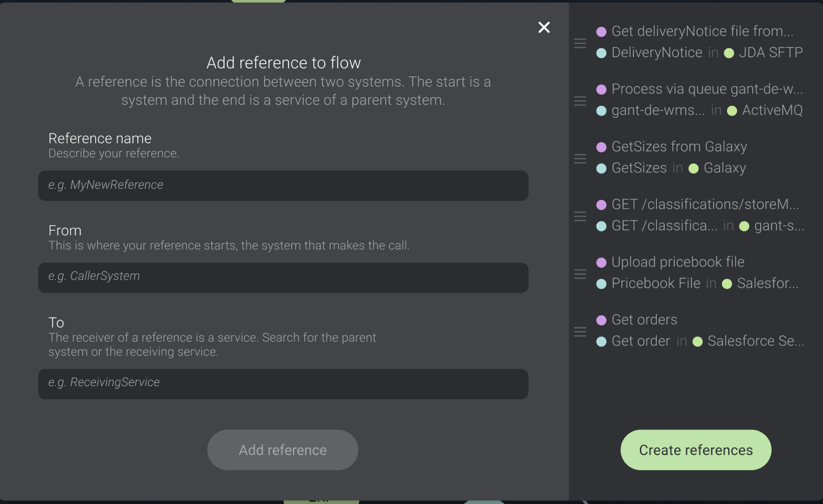This screenshot has width=823, height=504.
Task: Click the 'gant-de-wms...' service label
Action: pyautogui.click(x=658, y=110)
